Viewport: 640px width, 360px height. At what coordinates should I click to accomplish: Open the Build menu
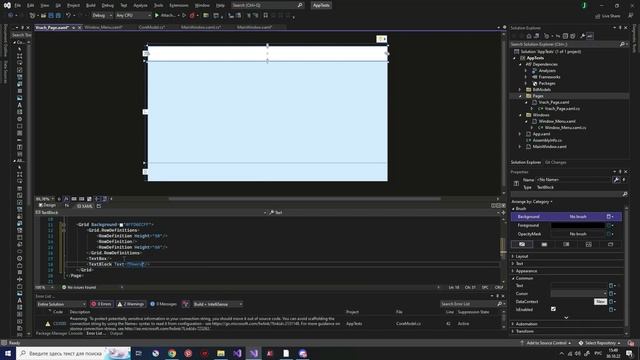[91, 5]
